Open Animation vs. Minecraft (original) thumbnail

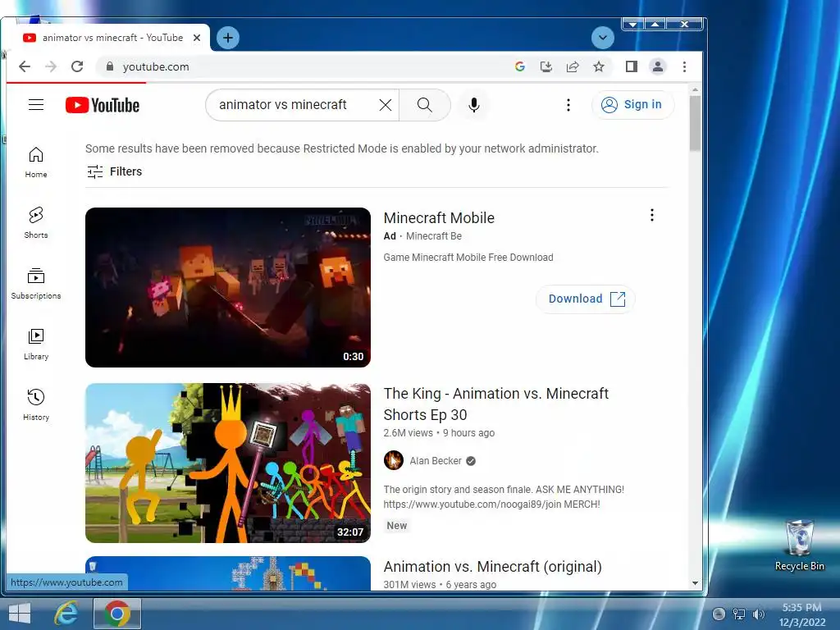228,573
